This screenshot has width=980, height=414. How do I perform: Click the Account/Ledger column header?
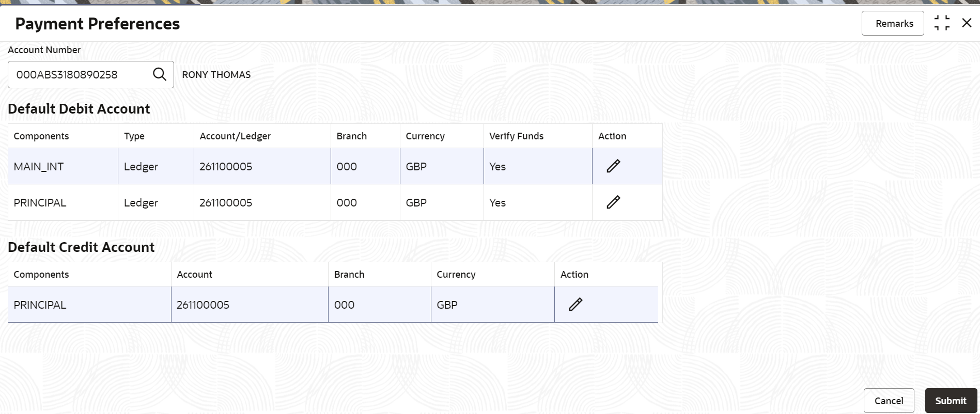click(235, 136)
